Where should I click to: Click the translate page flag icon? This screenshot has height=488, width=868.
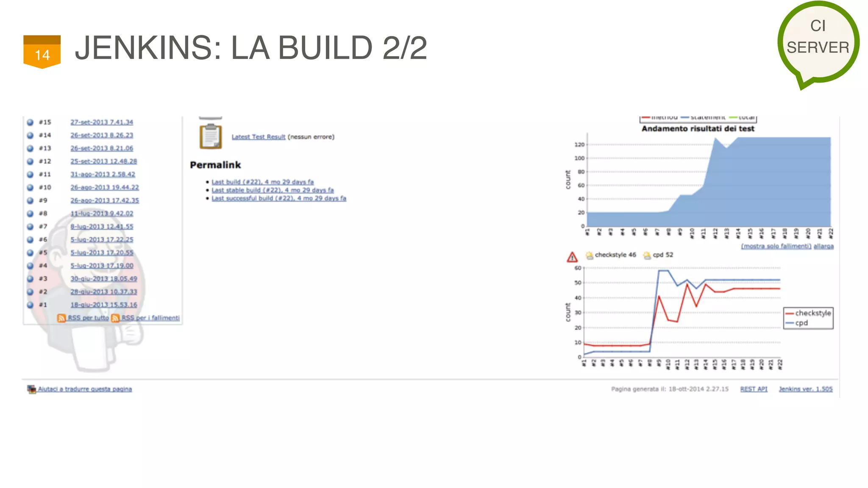(x=32, y=389)
